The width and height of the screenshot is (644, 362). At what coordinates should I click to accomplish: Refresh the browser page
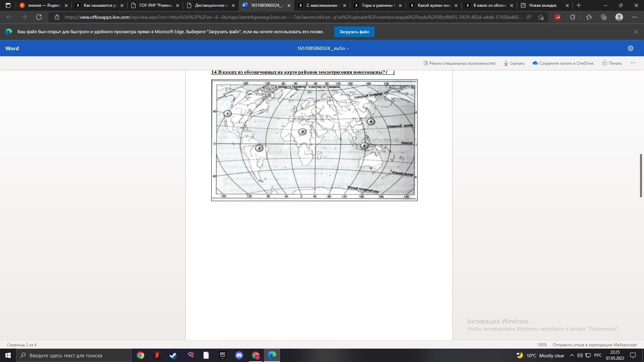click(39, 17)
